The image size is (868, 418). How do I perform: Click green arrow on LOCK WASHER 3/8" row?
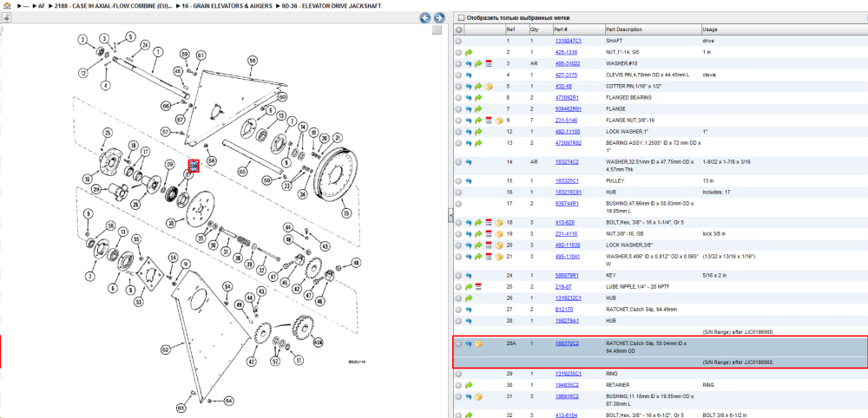(x=479, y=245)
